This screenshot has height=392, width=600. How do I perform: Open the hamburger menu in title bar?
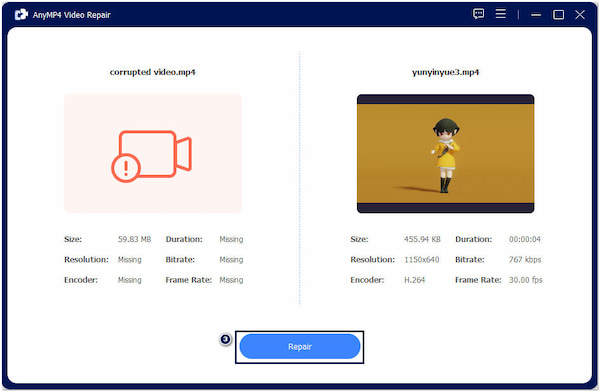coord(501,14)
